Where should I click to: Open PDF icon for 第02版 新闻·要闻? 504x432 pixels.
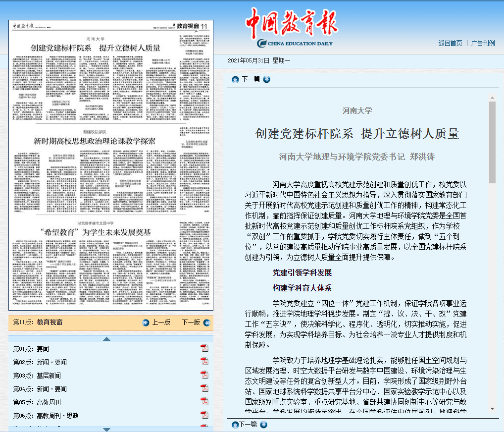coord(204,362)
